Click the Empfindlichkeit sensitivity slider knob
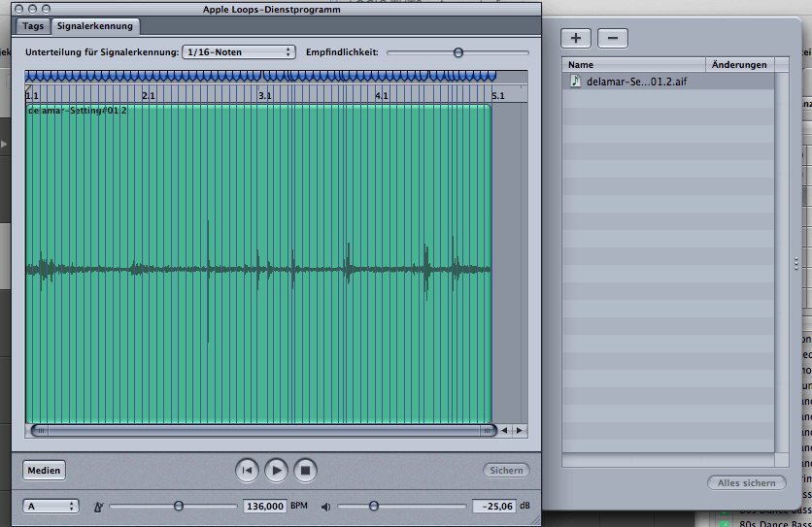 (457, 52)
